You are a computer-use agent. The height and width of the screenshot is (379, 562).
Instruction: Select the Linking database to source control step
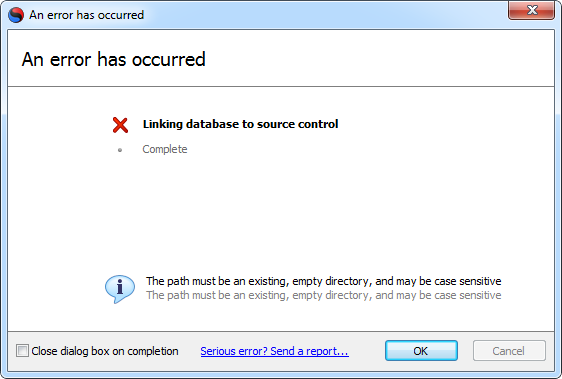coord(240,124)
